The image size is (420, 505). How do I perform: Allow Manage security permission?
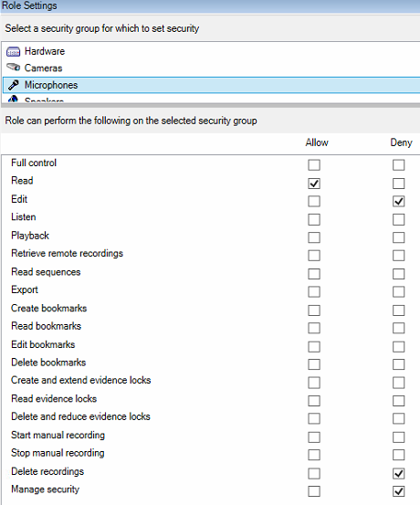314,491
